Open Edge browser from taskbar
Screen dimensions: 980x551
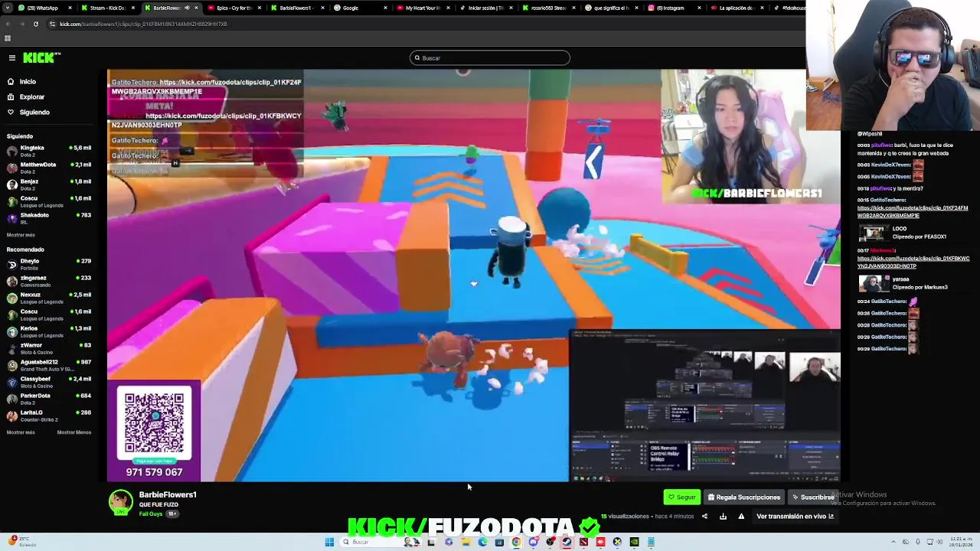point(482,542)
